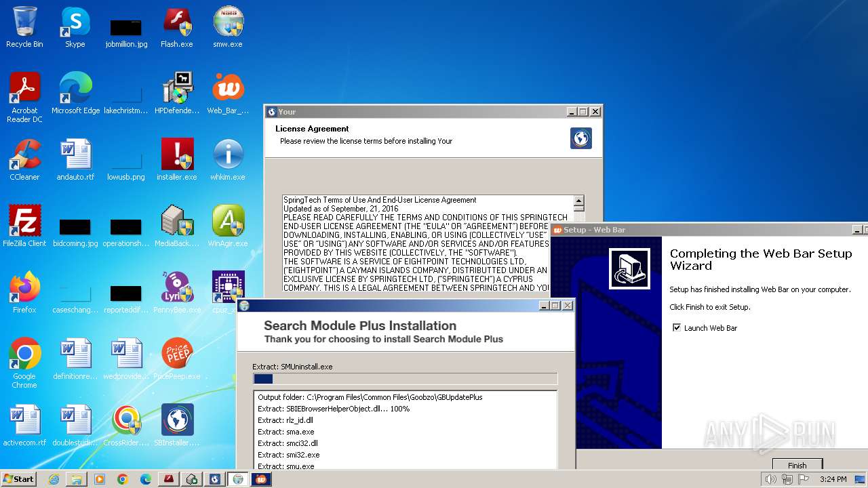Select the SBInstaller desktop icon
This screenshot has width=868, height=488.
coord(177,426)
